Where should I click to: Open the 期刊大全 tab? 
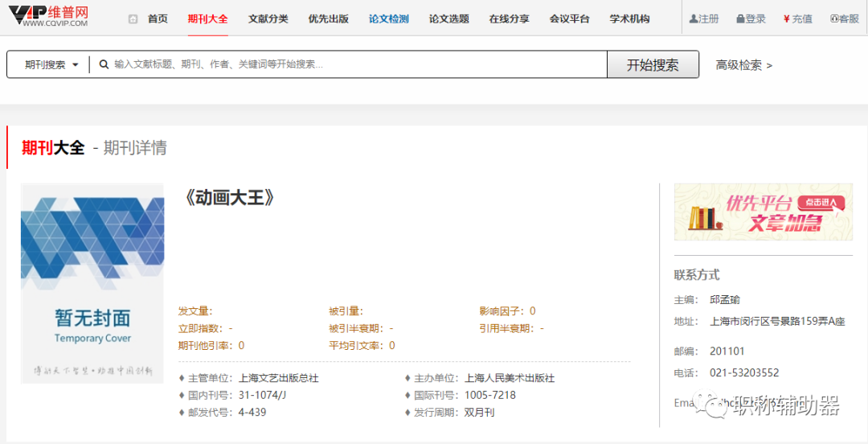(x=207, y=18)
